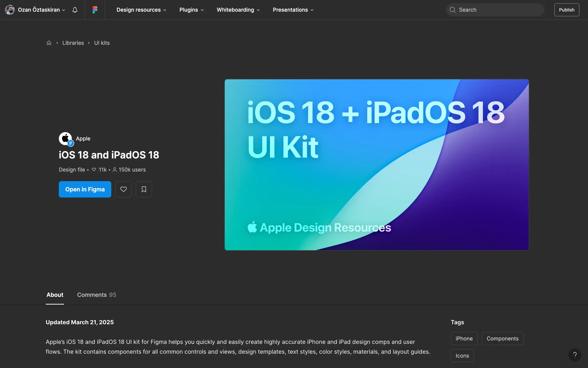
Task: Click the Apple publisher avatar
Action: pos(66,139)
